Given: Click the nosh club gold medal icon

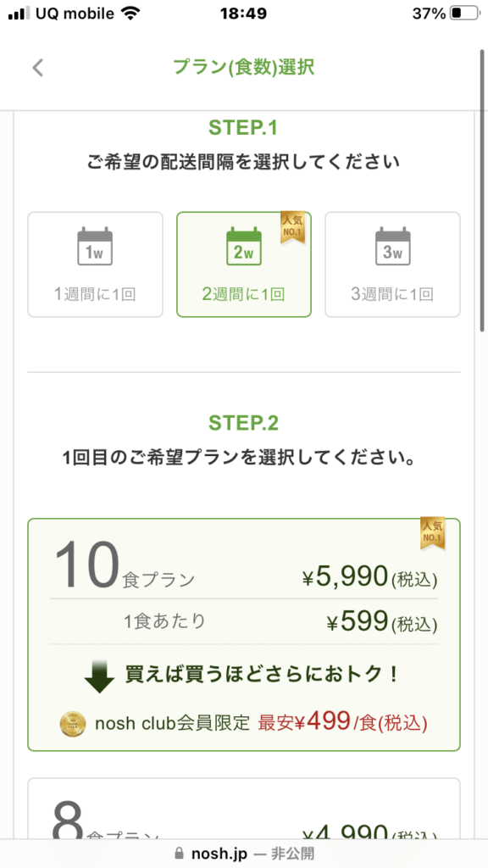Looking at the screenshot, I should tap(73, 724).
